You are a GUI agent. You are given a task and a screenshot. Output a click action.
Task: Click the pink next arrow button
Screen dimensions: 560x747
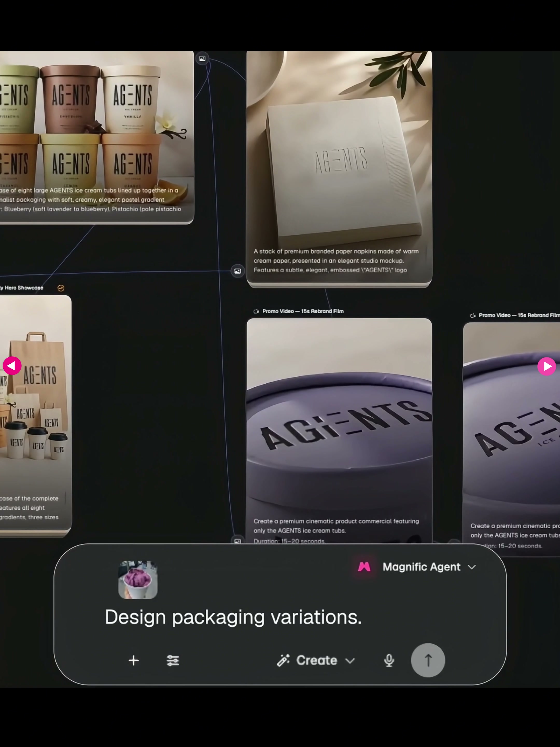(x=547, y=366)
